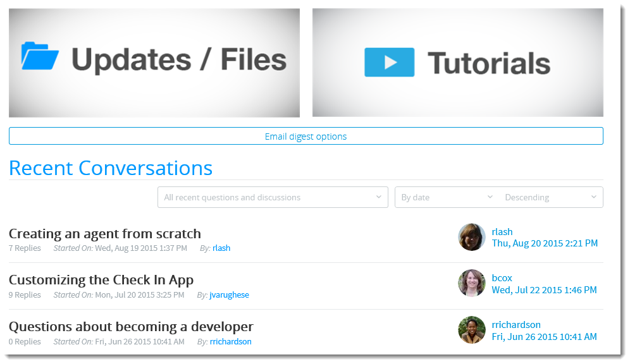Screen dimensions: 630x364
Task: Open the Customizing the Check In App thread
Action: 101,280
